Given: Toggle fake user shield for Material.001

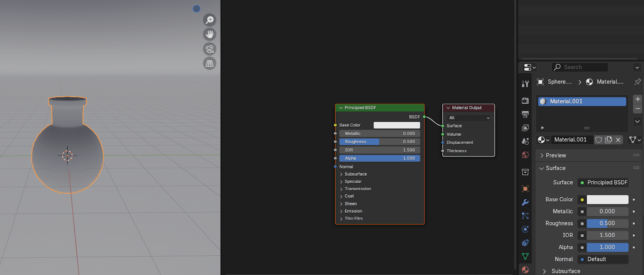Looking at the screenshot, I should (599, 140).
